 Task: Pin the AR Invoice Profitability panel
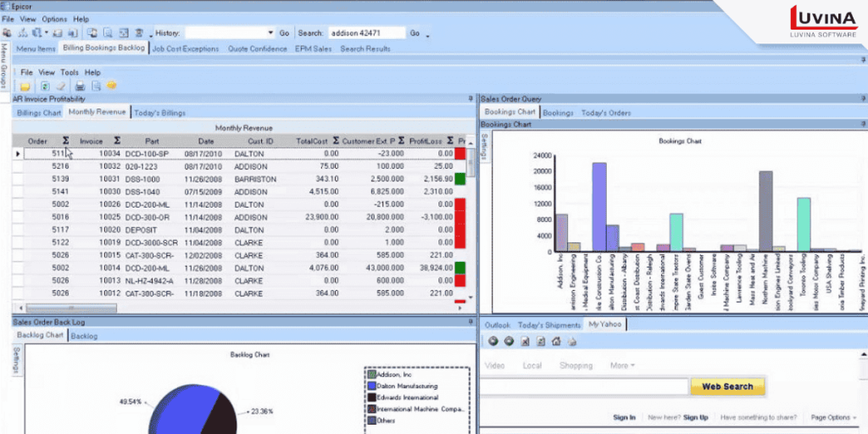471,98
